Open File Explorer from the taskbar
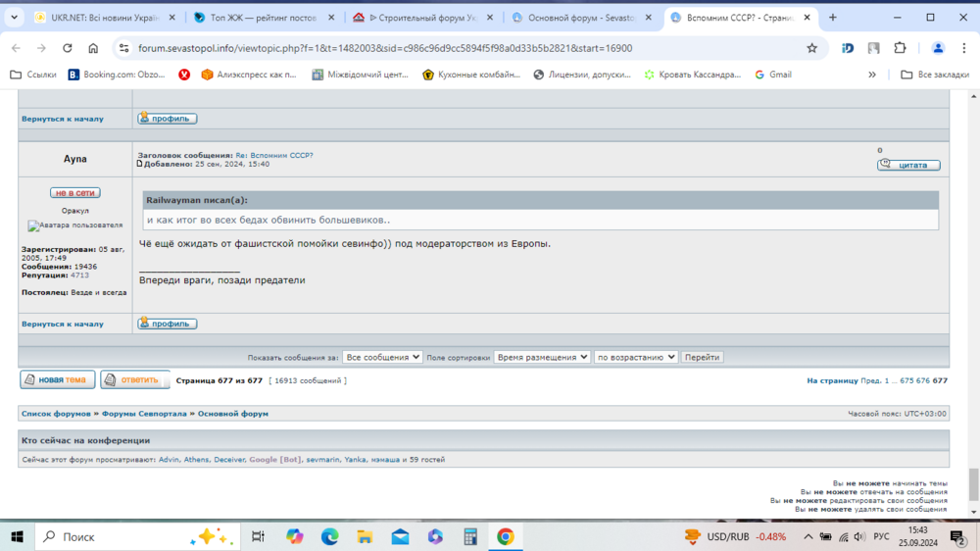 [365, 536]
